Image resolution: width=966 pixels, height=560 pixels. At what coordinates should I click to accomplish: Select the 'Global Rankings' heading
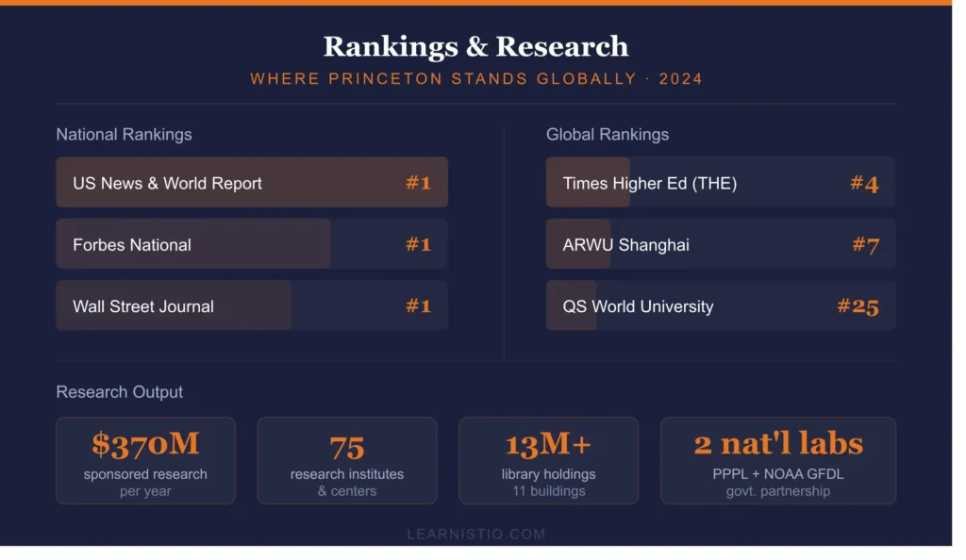pos(607,134)
